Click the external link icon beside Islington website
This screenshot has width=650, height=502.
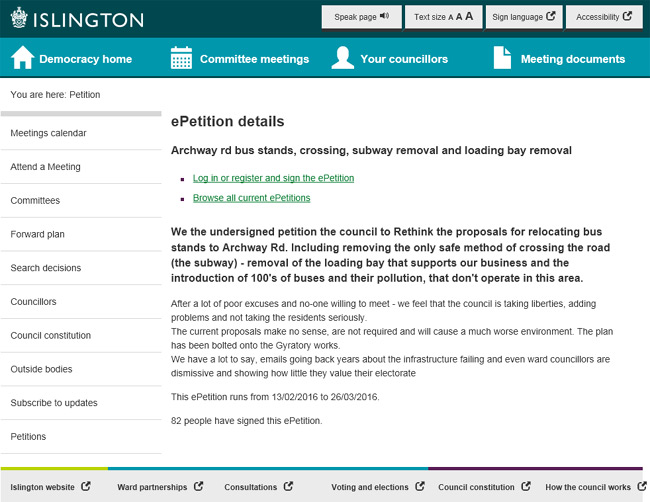[85, 487]
